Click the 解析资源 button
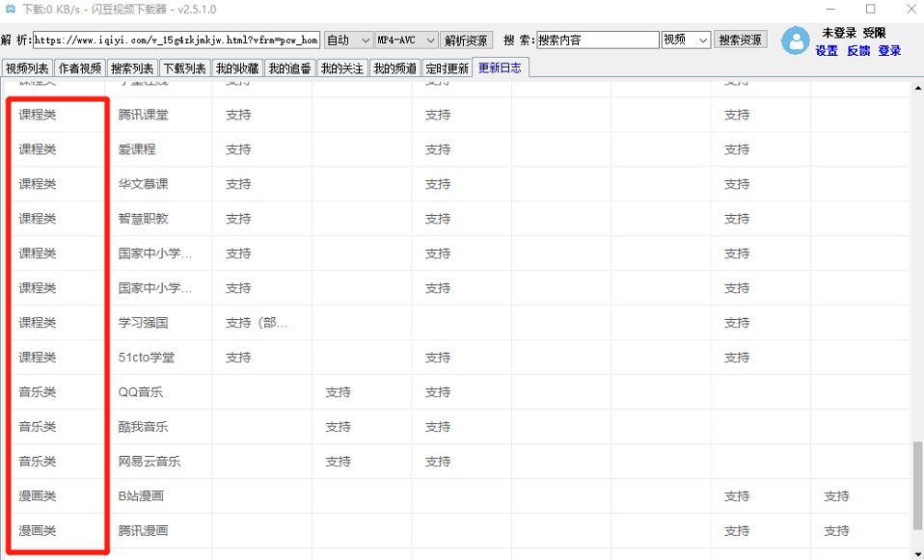This screenshot has width=924, height=560. [x=466, y=40]
